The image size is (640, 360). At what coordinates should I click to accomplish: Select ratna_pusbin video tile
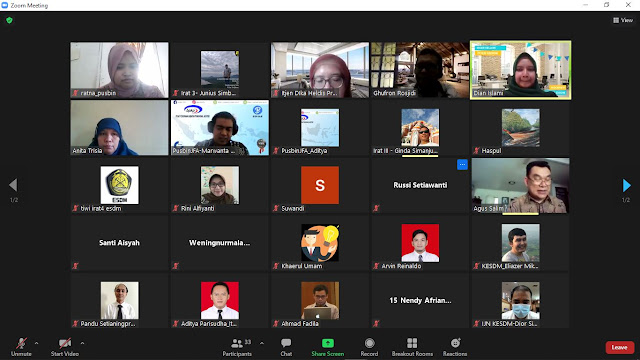119,70
